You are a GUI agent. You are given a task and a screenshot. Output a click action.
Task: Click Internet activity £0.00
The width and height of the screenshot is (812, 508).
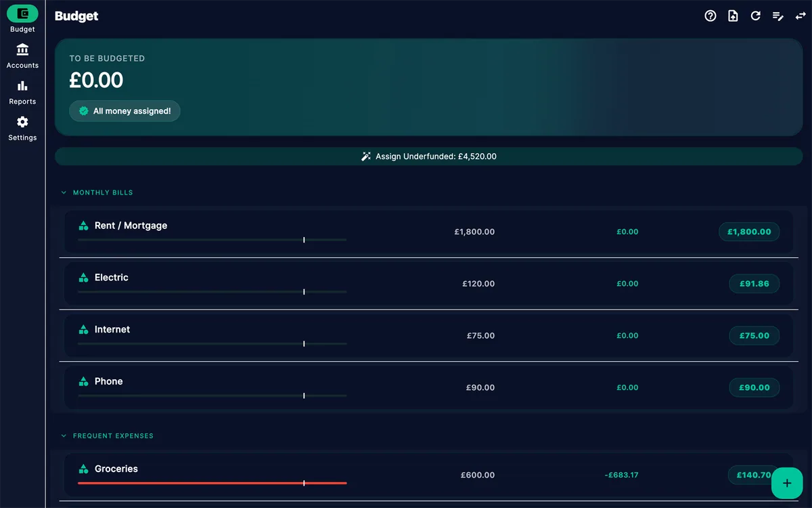pos(627,335)
